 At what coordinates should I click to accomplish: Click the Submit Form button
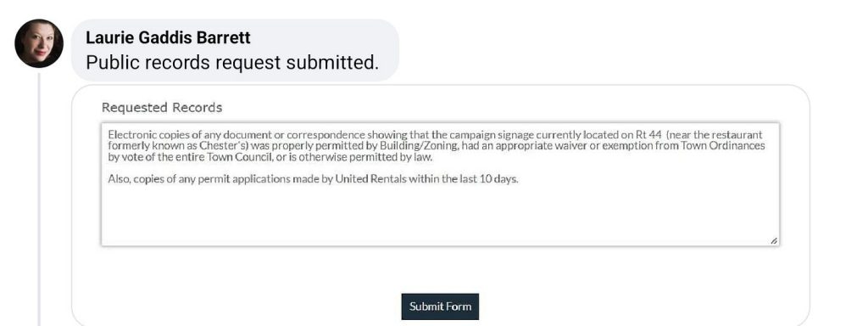[440, 306]
